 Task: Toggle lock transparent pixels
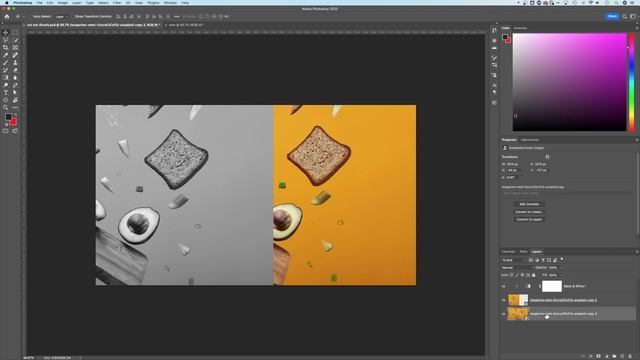[x=511, y=275]
